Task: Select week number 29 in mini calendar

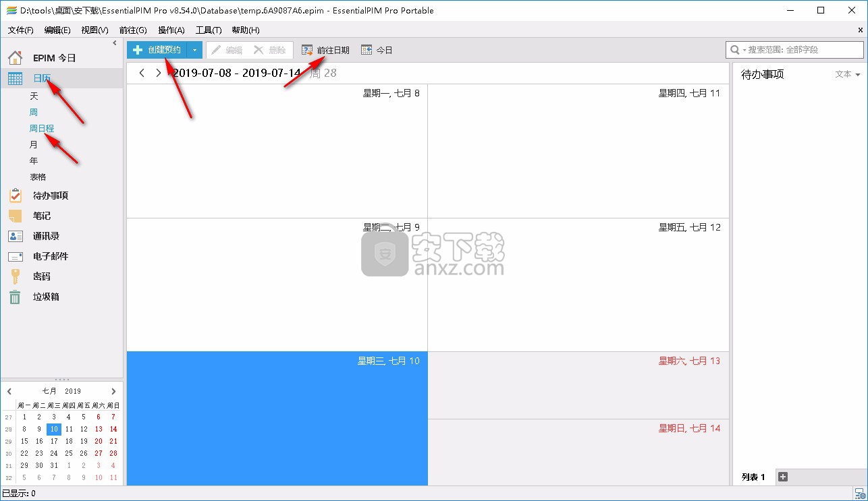Action: [8, 441]
